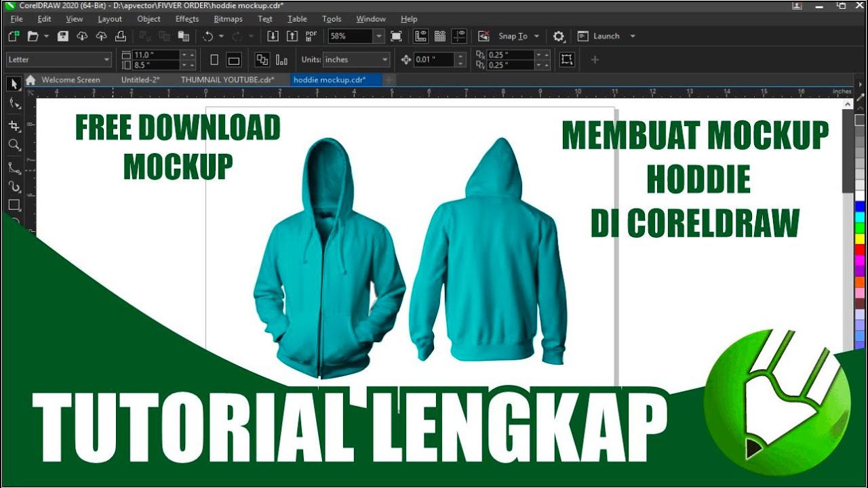Image resolution: width=868 pixels, height=488 pixels.
Task: Select the Freehand tool
Action: tap(14, 167)
